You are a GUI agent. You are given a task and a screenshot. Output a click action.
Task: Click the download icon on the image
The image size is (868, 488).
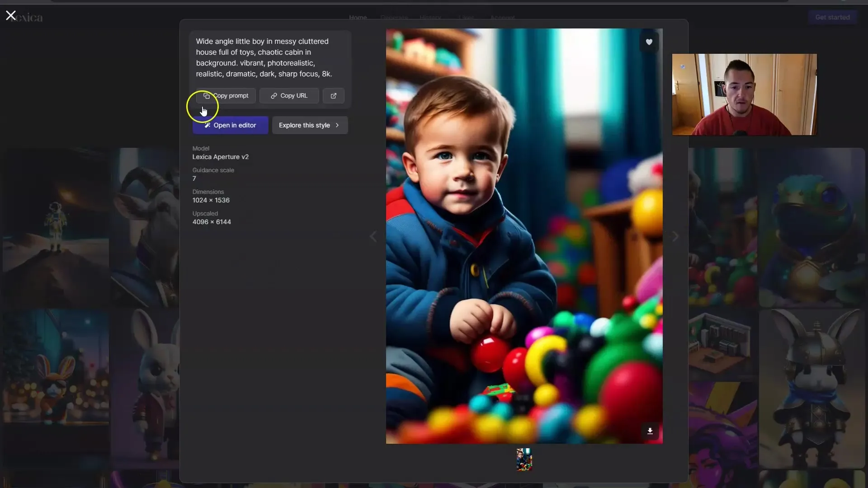coord(649,430)
